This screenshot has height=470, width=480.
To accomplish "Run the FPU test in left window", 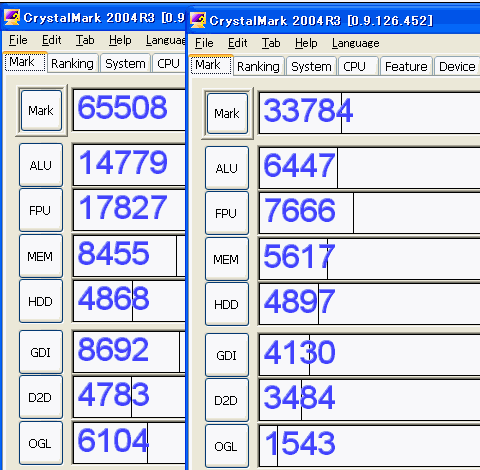I will (41, 210).
